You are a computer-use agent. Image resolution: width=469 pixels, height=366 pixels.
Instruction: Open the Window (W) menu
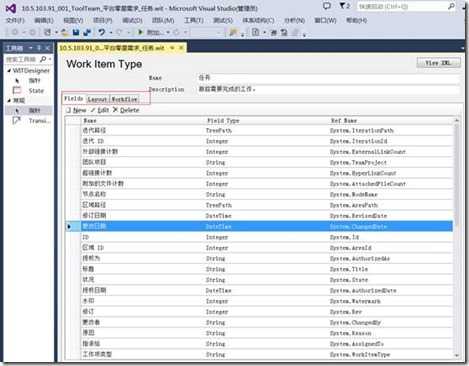point(325,20)
